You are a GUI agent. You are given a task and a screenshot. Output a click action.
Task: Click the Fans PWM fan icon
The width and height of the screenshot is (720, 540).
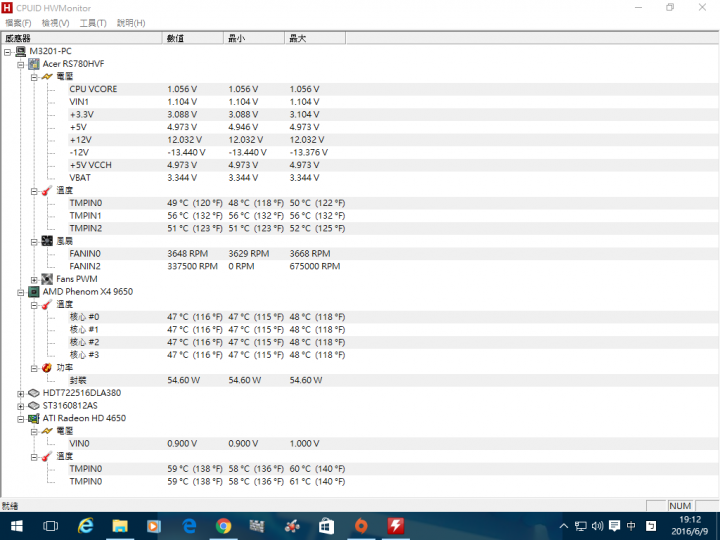pyautogui.click(x=47, y=279)
